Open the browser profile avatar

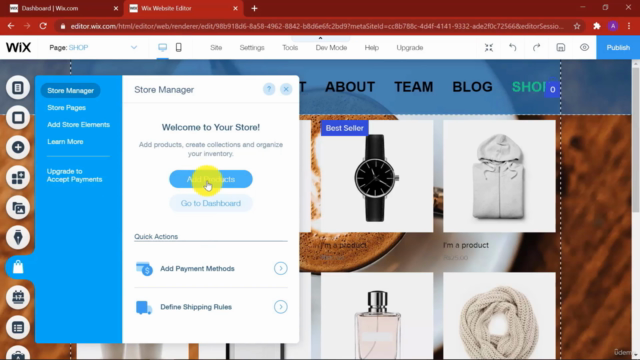coord(613,26)
